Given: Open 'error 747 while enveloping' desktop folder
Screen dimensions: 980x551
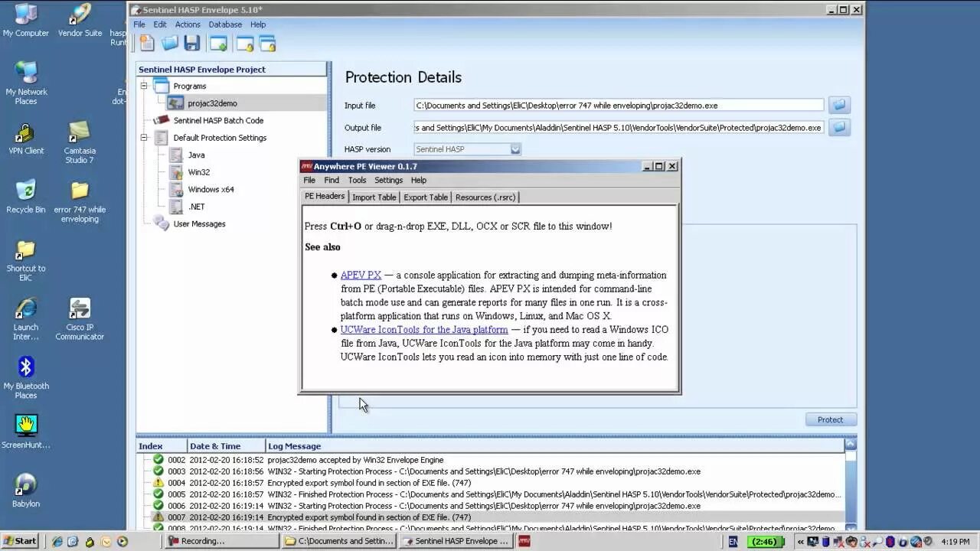Looking at the screenshot, I should point(80,201).
